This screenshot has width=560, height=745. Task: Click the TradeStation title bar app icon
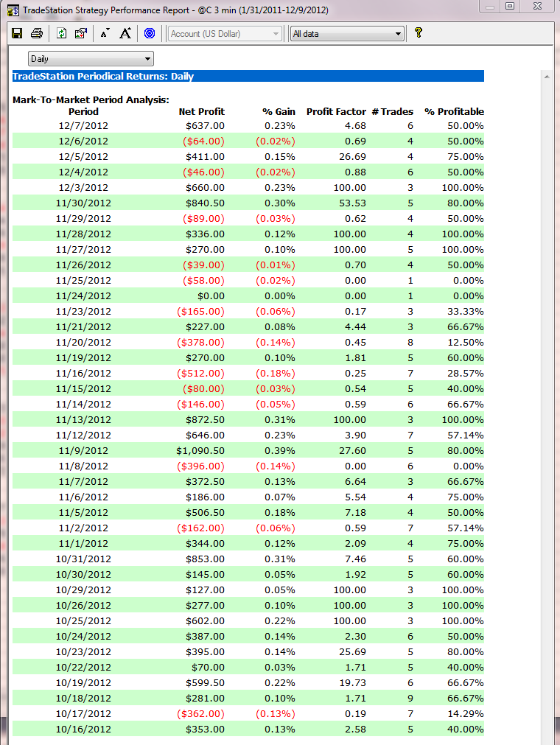coord(13,10)
